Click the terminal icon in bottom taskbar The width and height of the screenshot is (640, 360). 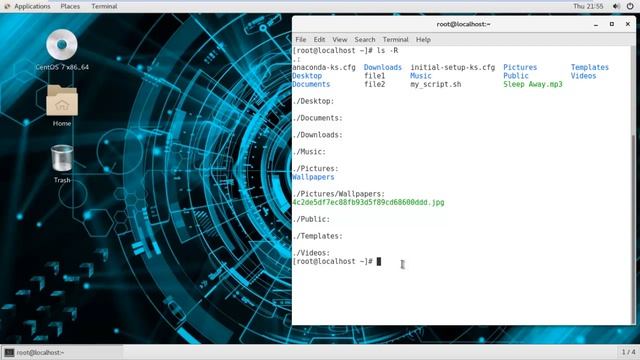(9, 352)
